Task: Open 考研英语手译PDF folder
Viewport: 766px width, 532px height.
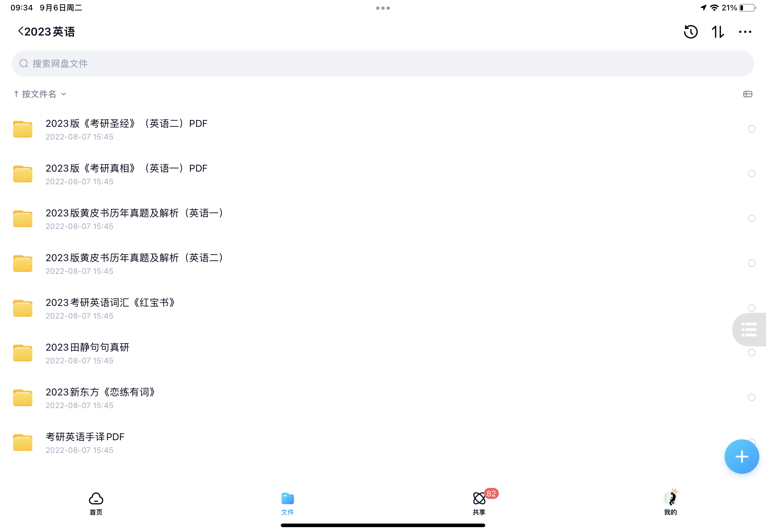Action: click(x=85, y=437)
